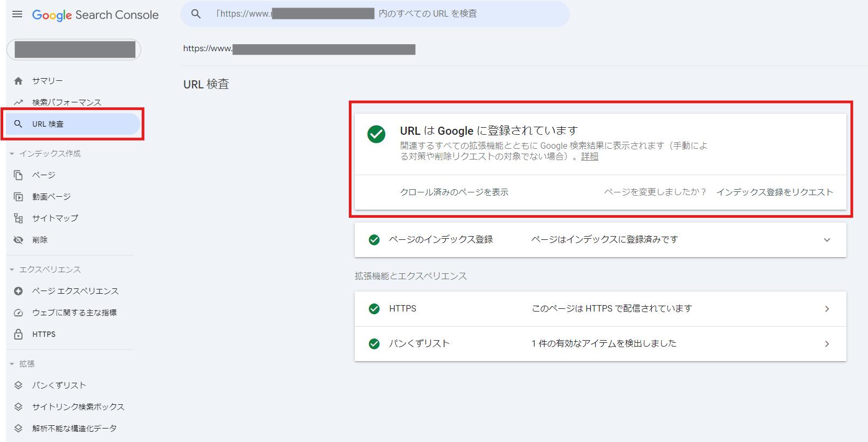Click the 解析不能な構造化データ layers icon
Screen dimensions: 868x442
tap(18, 429)
